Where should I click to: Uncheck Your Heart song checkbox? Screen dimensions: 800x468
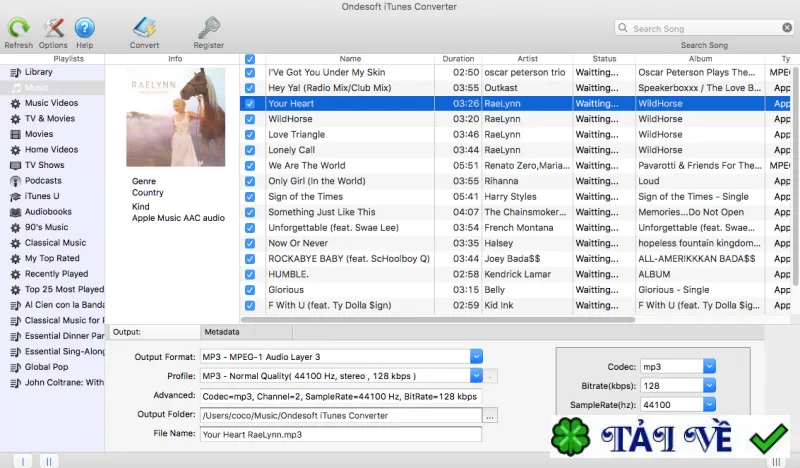click(x=250, y=104)
